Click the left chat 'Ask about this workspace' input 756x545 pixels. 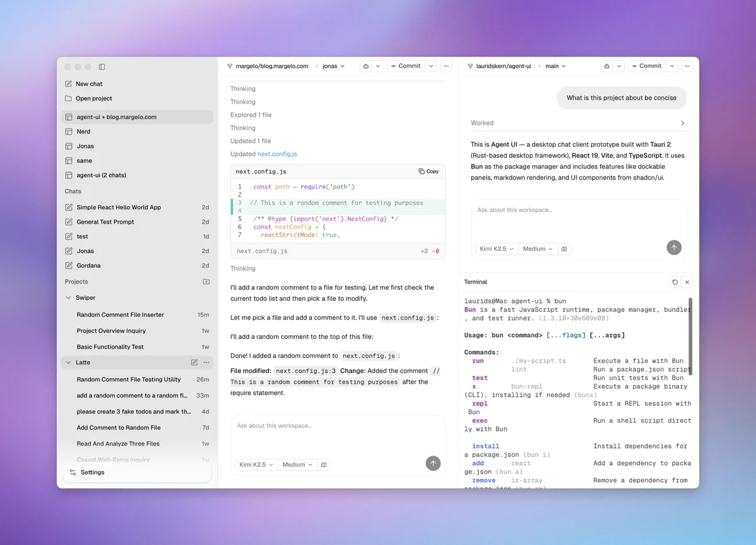pyautogui.click(x=338, y=435)
